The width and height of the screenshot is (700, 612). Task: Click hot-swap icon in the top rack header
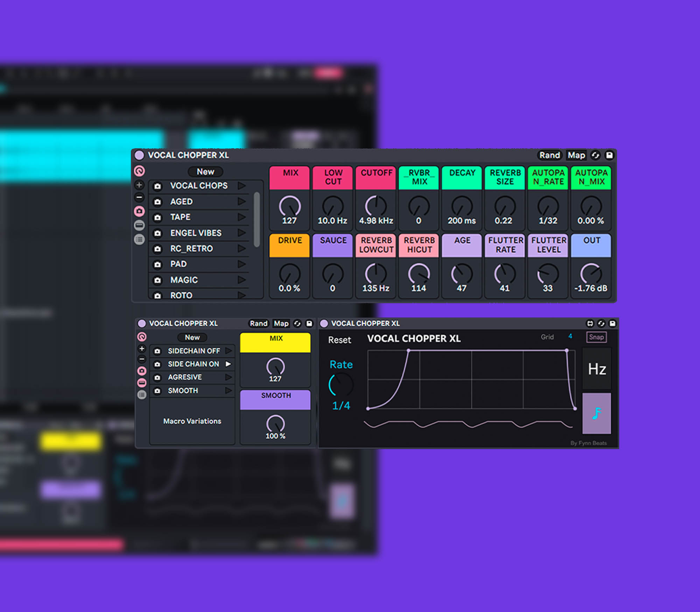[595, 155]
